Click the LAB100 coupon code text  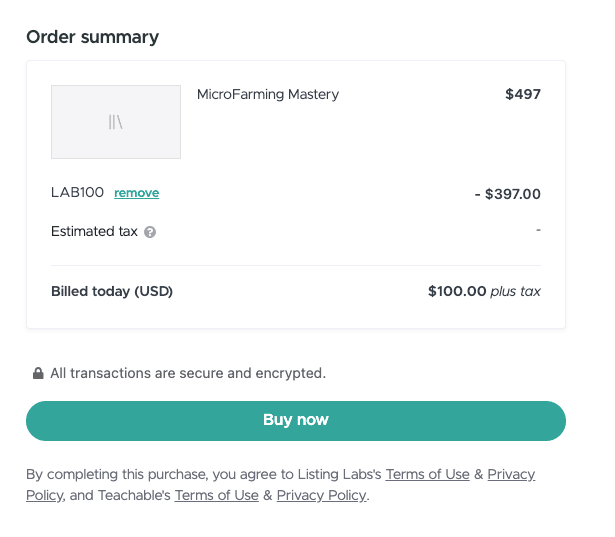(78, 193)
